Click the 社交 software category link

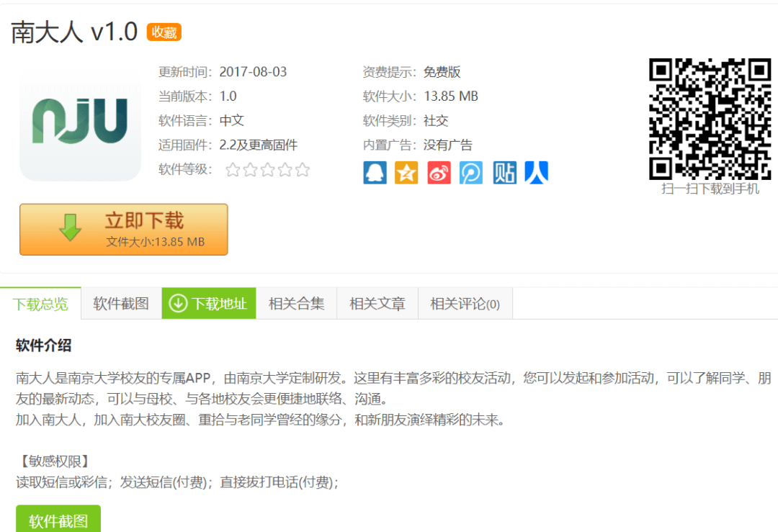(x=436, y=120)
